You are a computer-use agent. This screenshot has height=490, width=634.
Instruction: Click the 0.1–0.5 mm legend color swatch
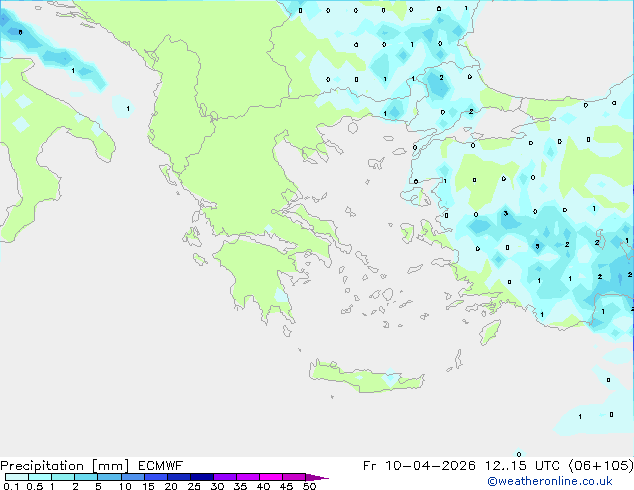[x=17, y=477]
